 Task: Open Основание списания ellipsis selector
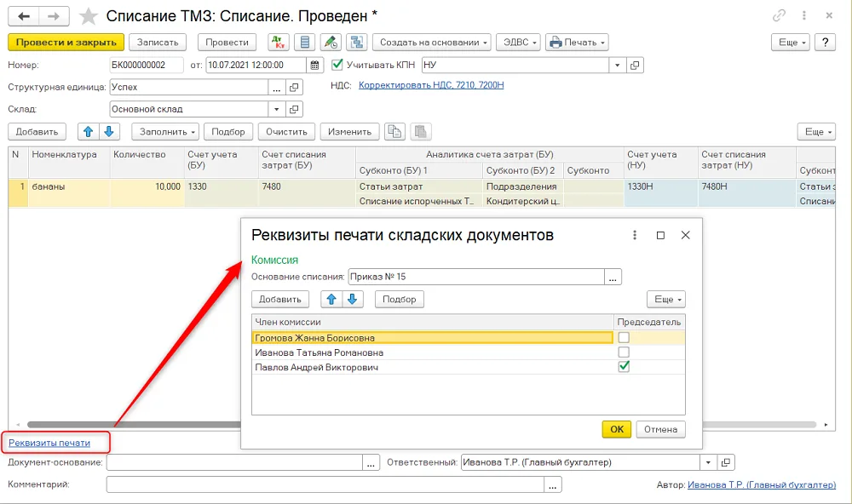click(613, 277)
